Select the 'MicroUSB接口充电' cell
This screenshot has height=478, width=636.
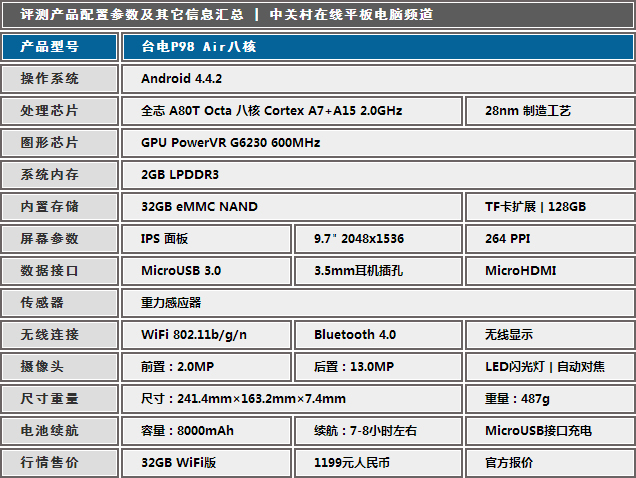pyautogui.click(x=550, y=432)
